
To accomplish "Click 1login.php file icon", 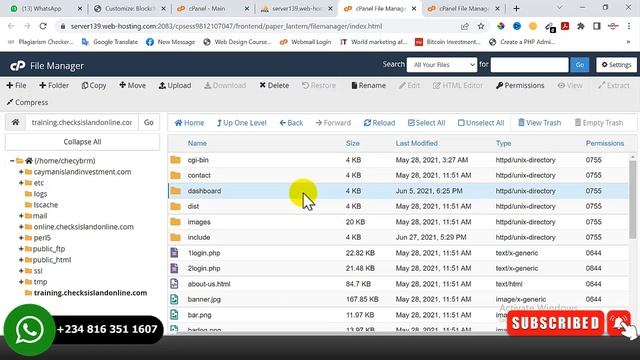I will (x=174, y=253).
